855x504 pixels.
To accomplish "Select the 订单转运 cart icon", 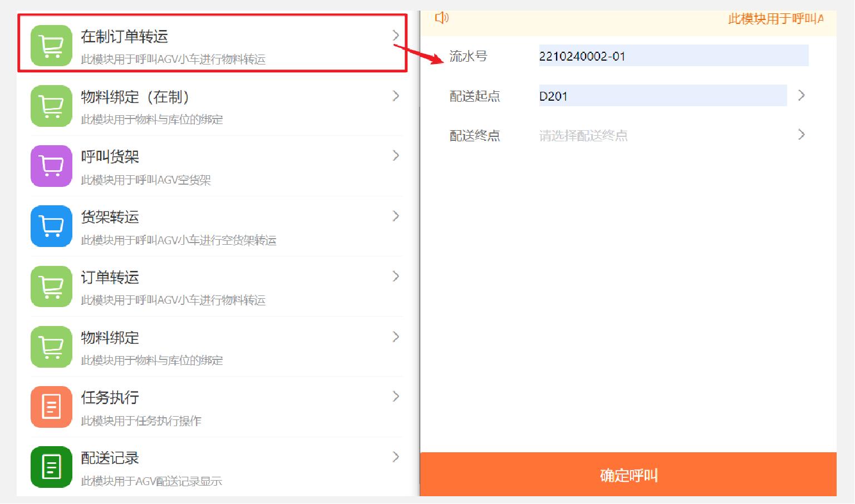I will coord(51,286).
